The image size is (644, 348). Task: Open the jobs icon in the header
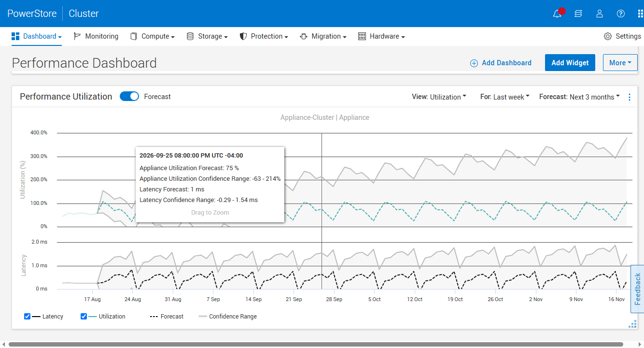(578, 14)
